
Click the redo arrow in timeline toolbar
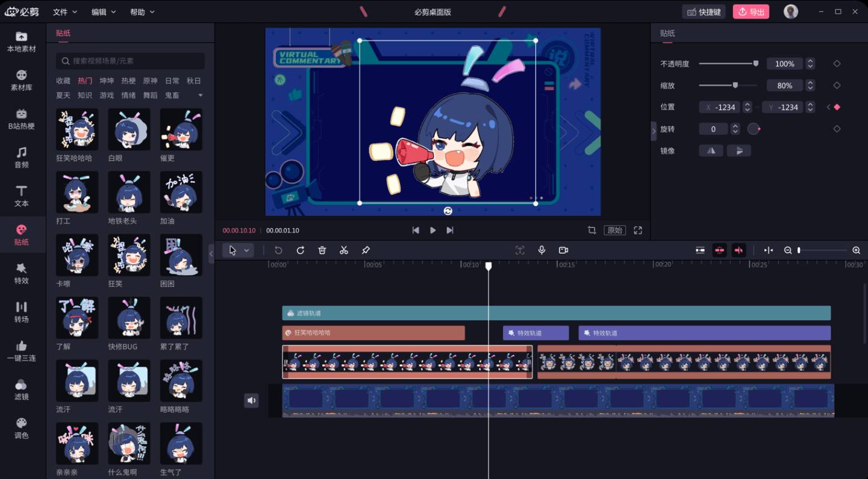click(300, 250)
